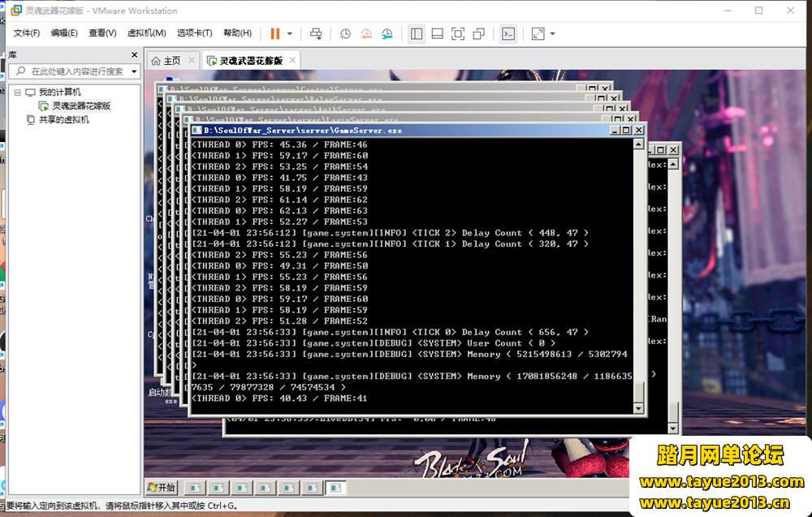Click scroll-down arrow of console window behind GameServer

click(x=672, y=429)
